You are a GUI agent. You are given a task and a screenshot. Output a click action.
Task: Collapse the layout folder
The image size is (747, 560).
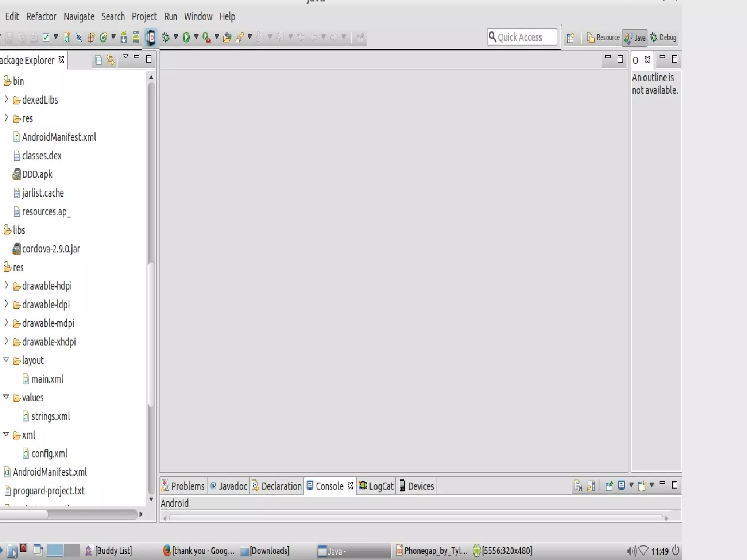(x=6, y=360)
